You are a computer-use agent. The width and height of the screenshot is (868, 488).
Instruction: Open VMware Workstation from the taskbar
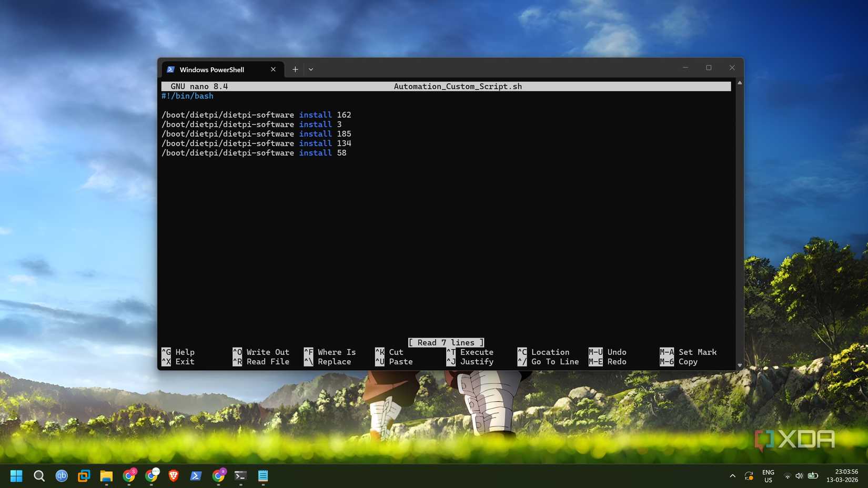[x=84, y=476]
